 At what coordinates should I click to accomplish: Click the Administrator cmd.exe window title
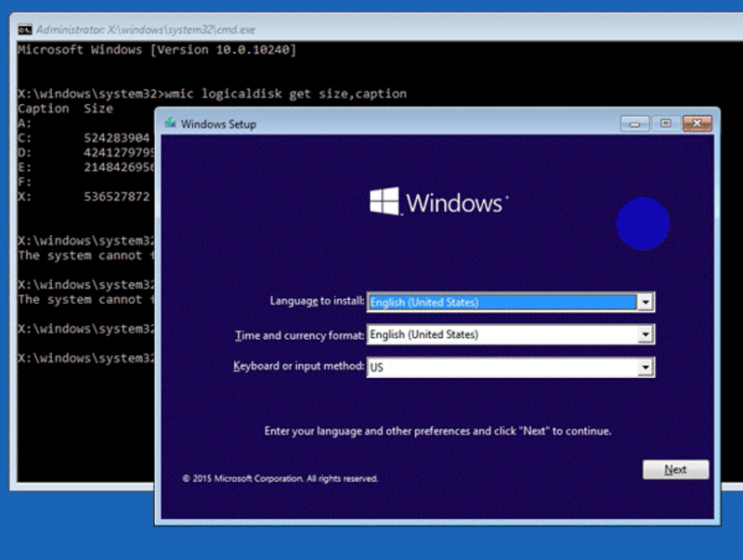(146, 30)
